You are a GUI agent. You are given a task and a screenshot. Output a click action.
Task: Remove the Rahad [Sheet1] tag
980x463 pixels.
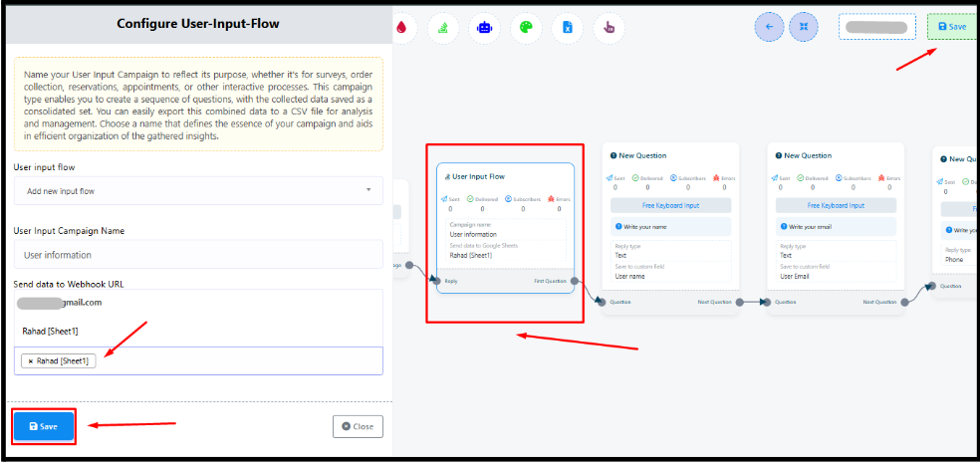31,360
